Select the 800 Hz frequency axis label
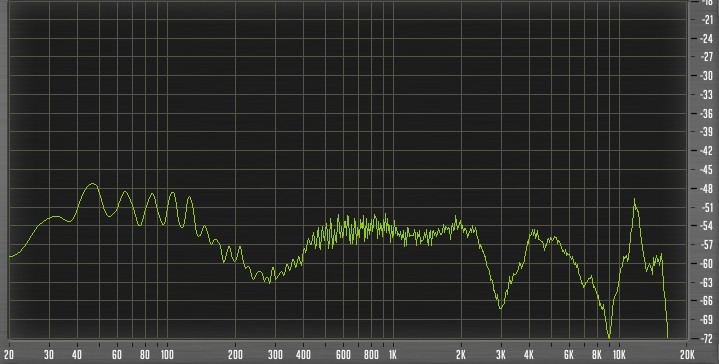The image size is (719, 364). (371, 354)
